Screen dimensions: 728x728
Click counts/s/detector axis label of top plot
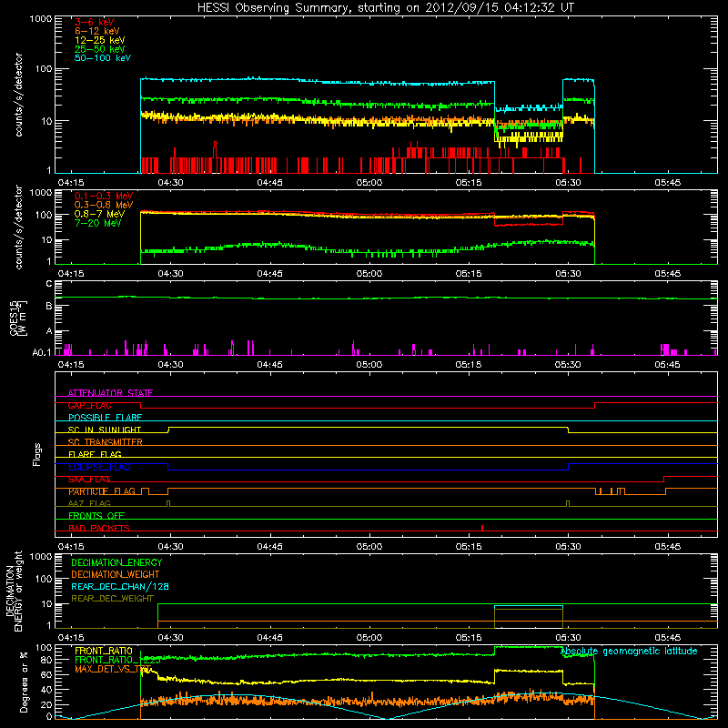coord(18,95)
